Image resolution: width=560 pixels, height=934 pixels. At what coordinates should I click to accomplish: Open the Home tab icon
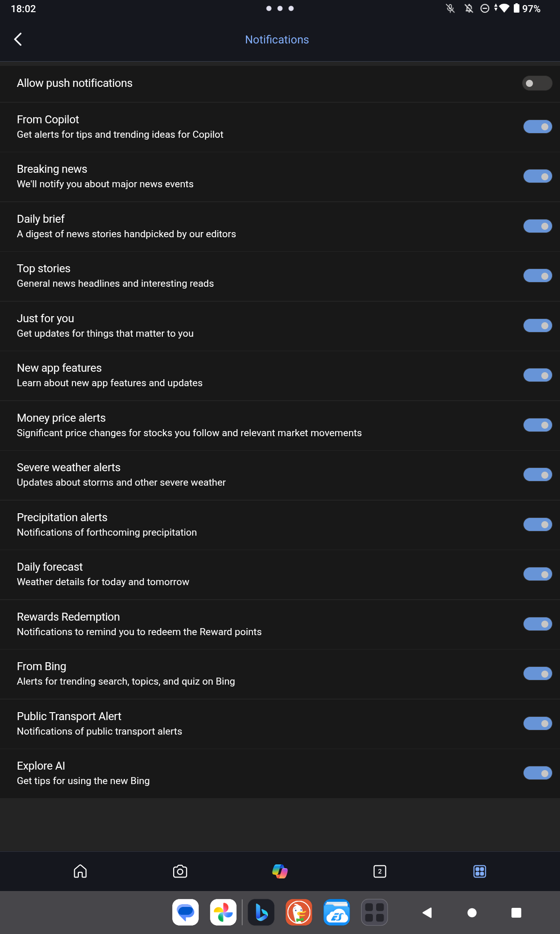click(80, 871)
